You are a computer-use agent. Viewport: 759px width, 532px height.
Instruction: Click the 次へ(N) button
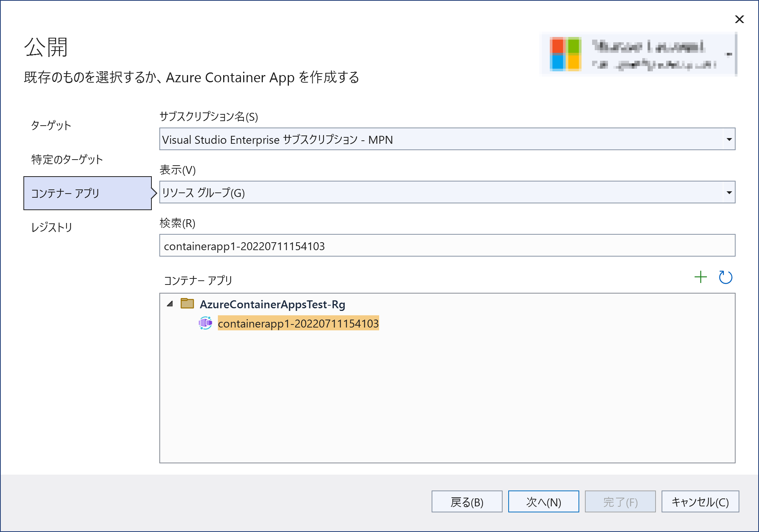coord(543,501)
